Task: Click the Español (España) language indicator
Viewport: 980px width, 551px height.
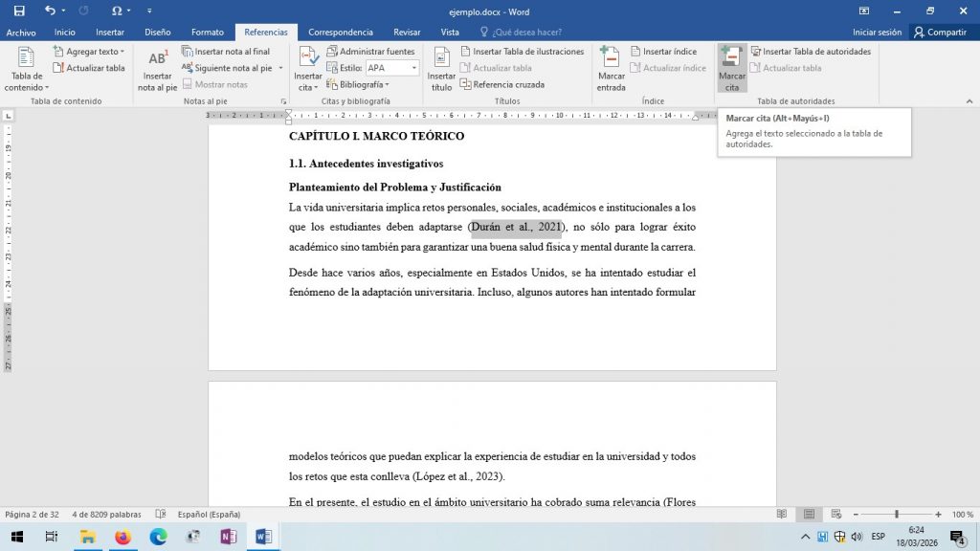Action: tap(209, 514)
